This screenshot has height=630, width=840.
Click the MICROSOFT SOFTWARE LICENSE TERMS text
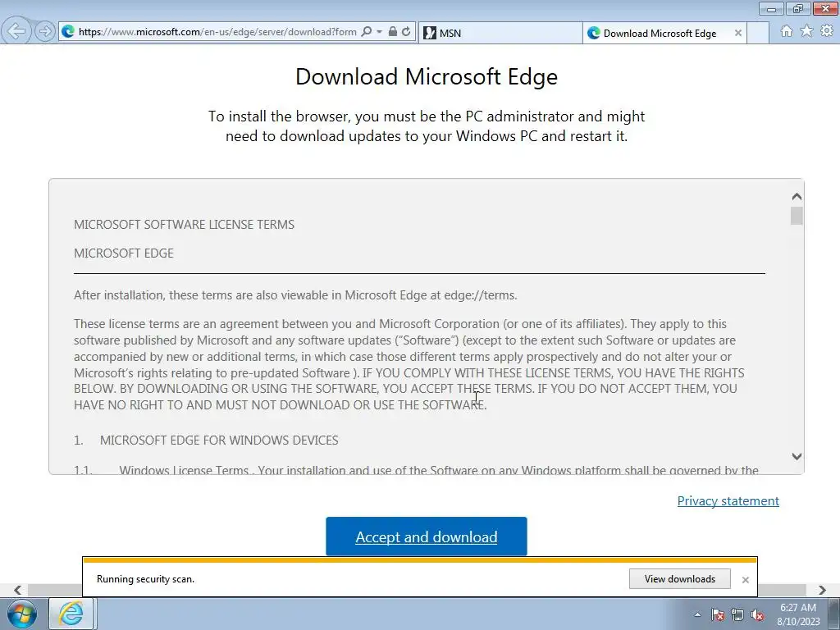coord(185,225)
